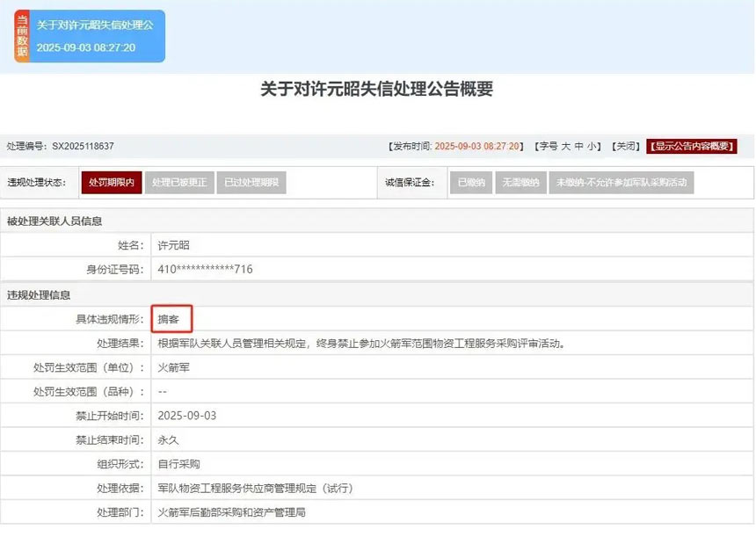Viewport: 756px width, 544px height.
Task: Click the 违规处理信息 section header
Action: click(39, 294)
